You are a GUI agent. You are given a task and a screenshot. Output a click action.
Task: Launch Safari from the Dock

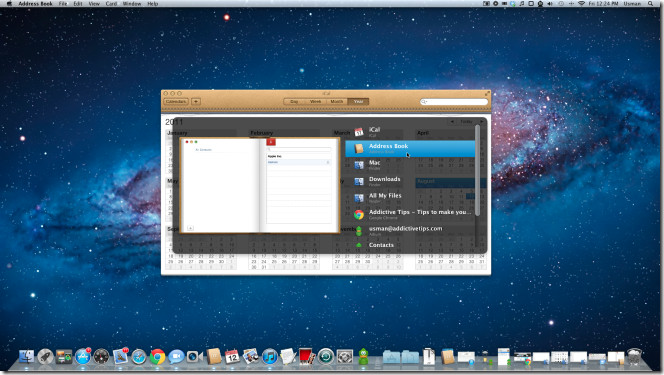[139, 357]
